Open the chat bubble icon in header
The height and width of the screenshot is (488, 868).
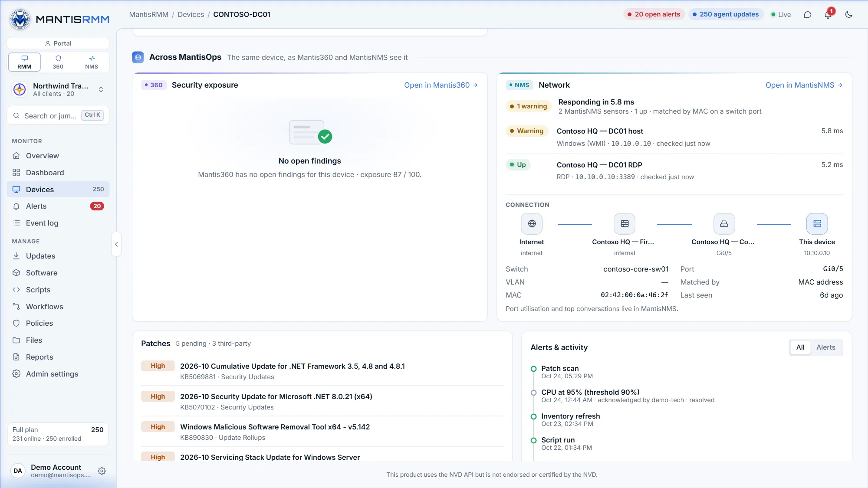(807, 14)
